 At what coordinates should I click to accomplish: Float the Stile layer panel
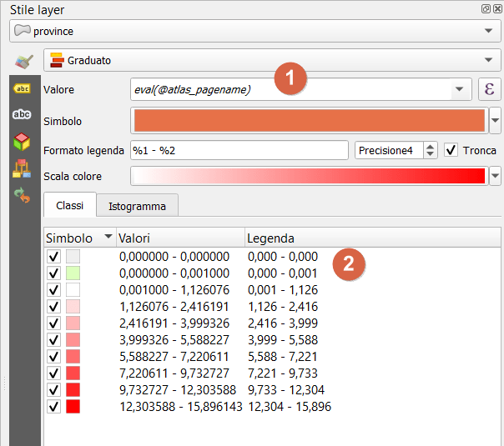pos(485,9)
